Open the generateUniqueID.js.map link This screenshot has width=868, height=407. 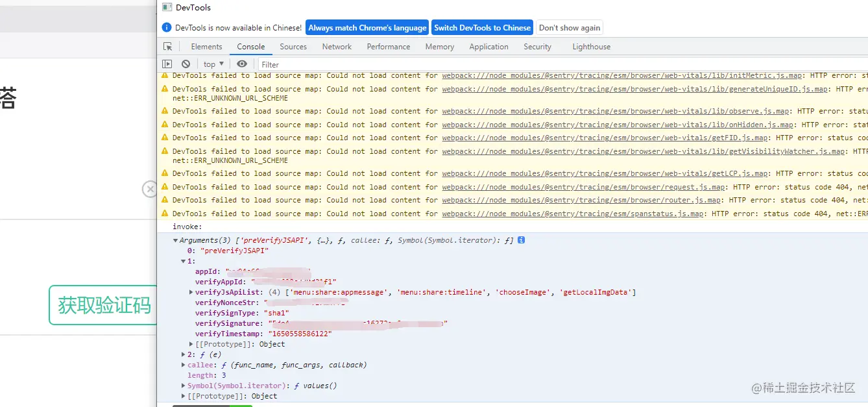[x=635, y=89]
